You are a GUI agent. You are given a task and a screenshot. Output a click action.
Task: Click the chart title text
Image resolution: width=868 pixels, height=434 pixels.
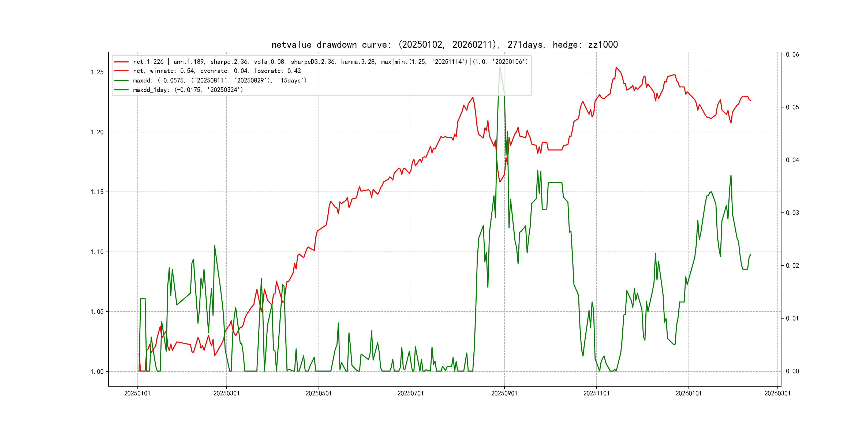coord(444,44)
